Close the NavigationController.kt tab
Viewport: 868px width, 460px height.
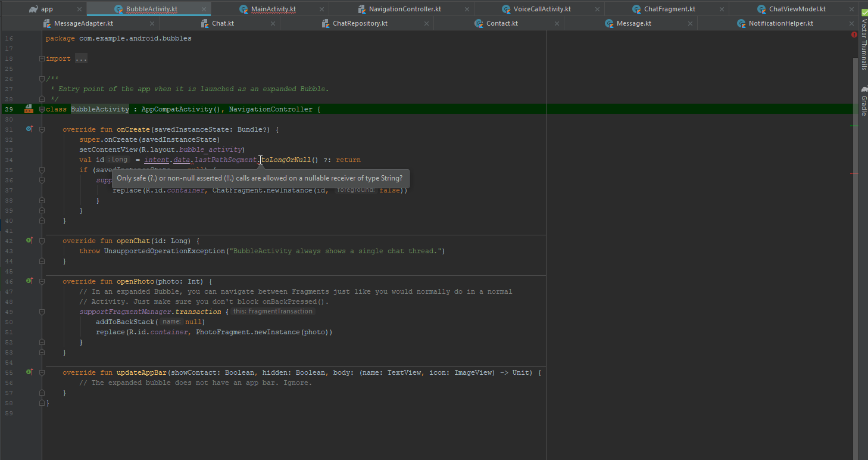(x=467, y=10)
